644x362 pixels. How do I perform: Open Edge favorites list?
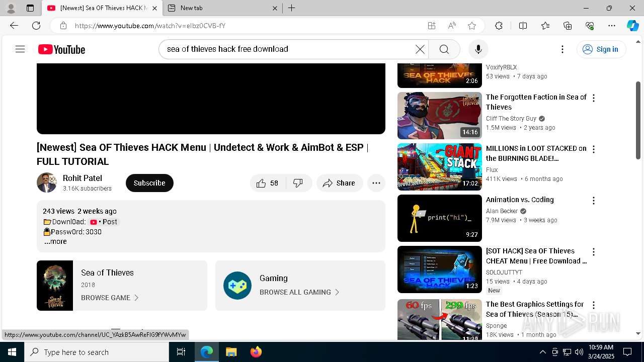coord(545,26)
